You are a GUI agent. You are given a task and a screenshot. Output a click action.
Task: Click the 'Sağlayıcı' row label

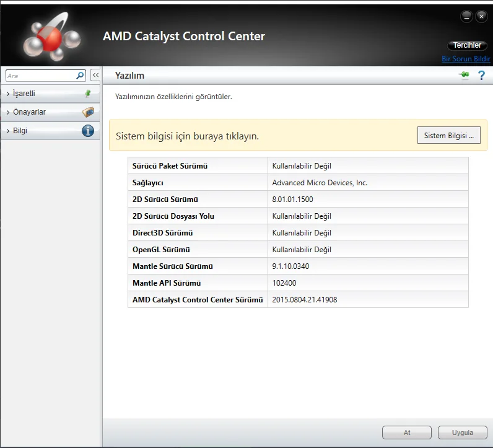(x=148, y=183)
